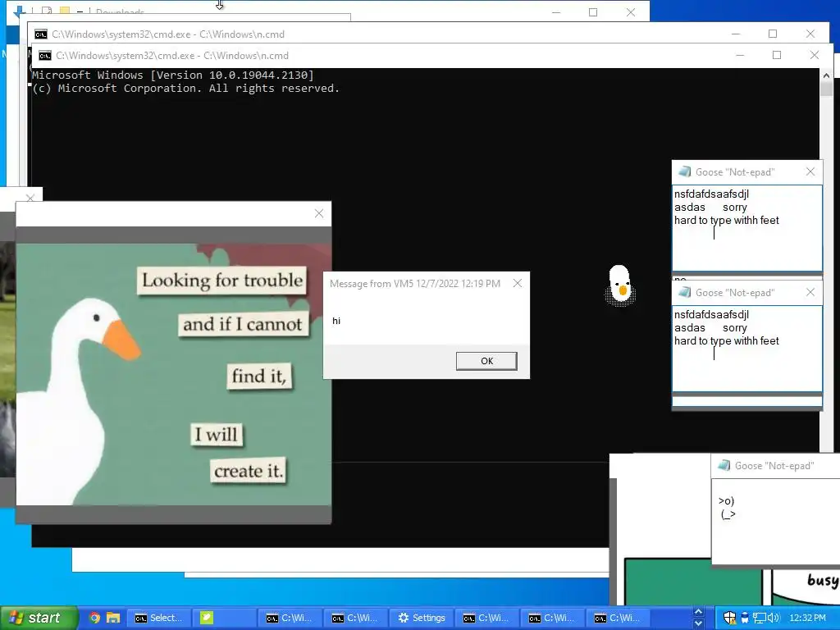This screenshot has height=630, width=840.
Task: Click the lower Not-epad text area
Action: (x=746, y=349)
